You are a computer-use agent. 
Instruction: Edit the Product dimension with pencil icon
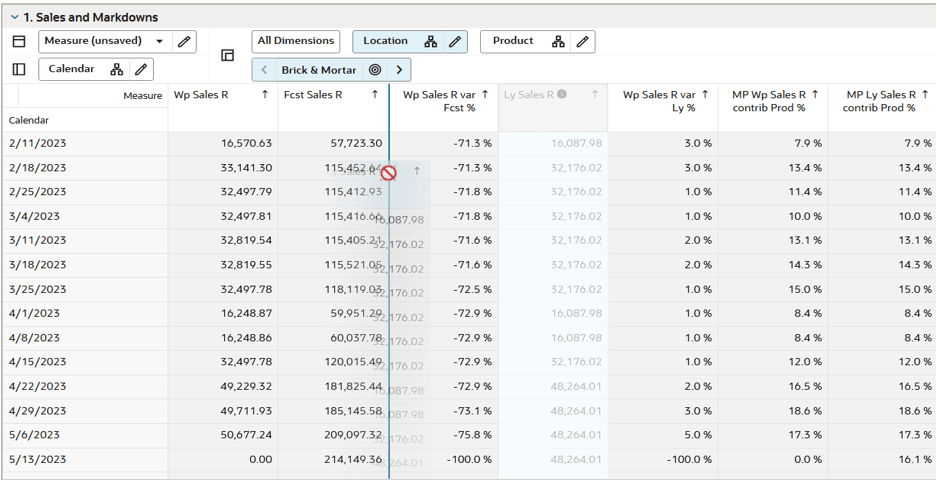(583, 41)
